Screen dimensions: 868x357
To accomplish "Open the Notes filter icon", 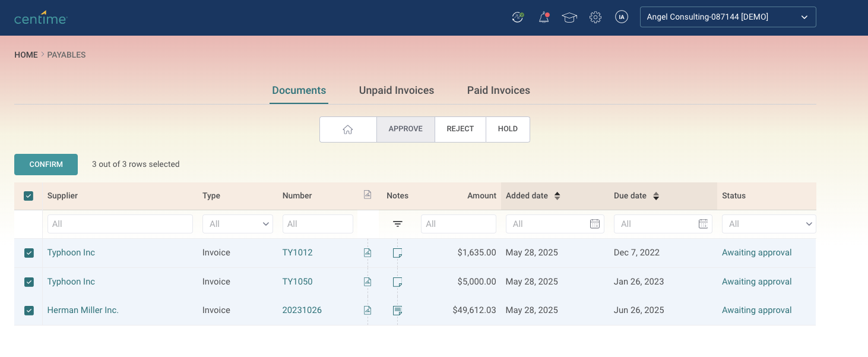I will pos(398,224).
